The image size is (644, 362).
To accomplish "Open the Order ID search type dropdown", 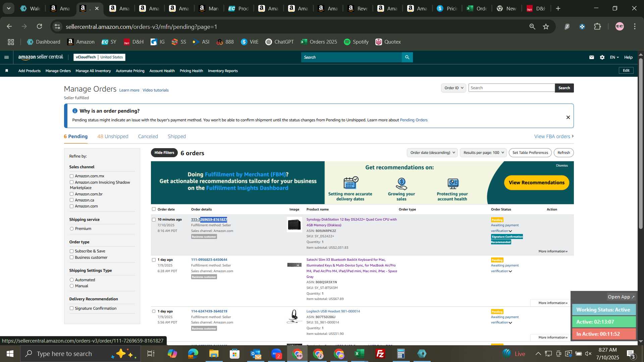I will pos(453,88).
